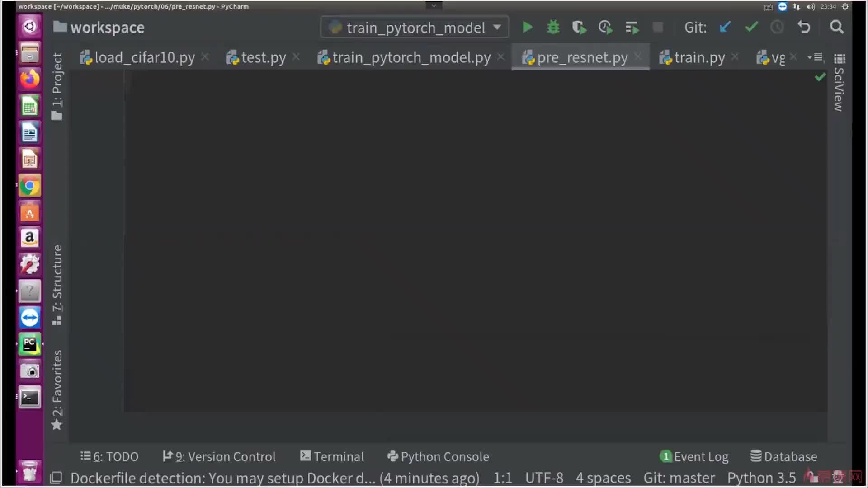Open the run configuration dropdown train_pytorch_model
868x488 pixels.
coord(415,28)
